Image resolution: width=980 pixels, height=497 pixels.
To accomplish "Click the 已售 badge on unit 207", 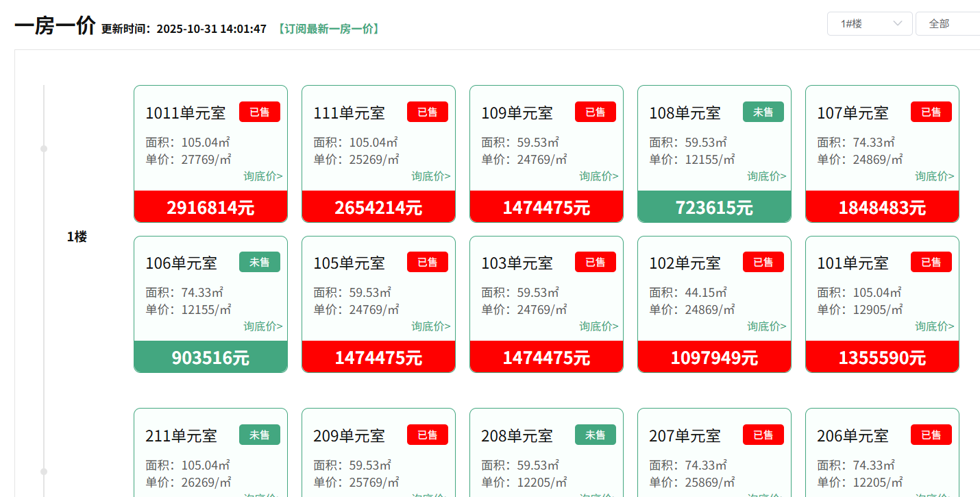I will point(763,435).
